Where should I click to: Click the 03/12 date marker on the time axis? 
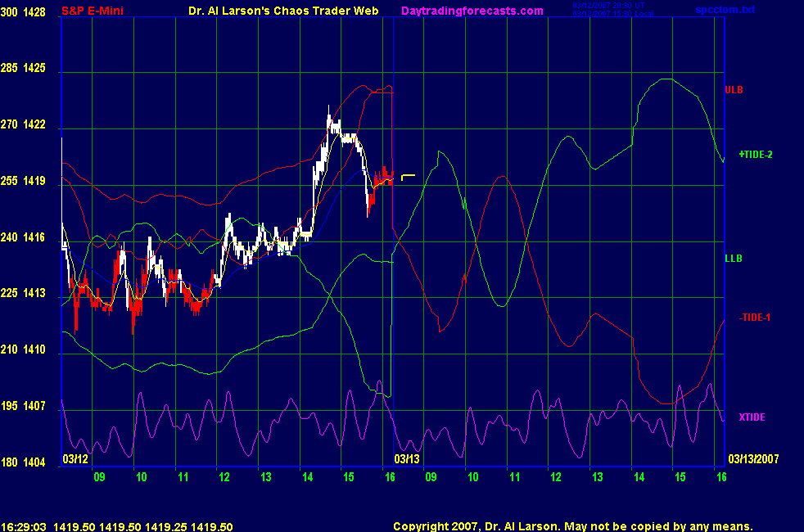pos(75,458)
